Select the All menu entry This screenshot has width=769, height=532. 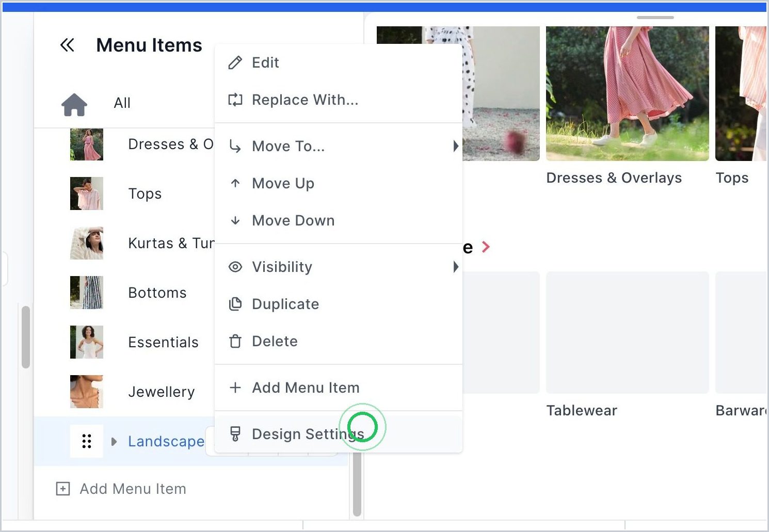click(x=122, y=103)
